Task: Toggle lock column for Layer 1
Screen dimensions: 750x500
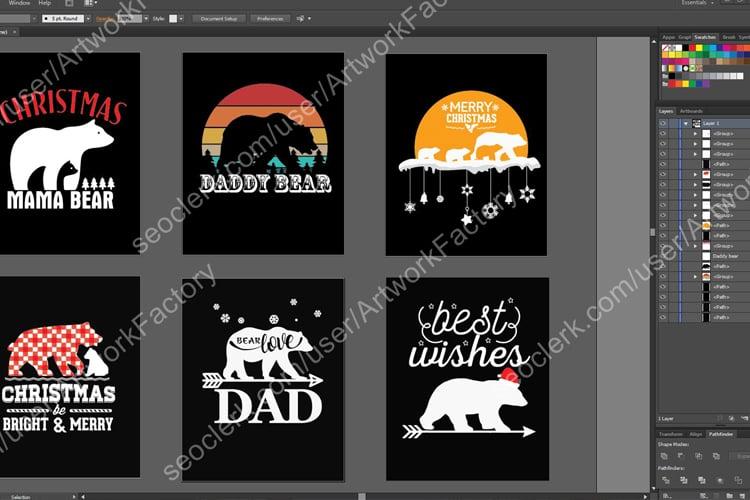Action: (673, 123)
